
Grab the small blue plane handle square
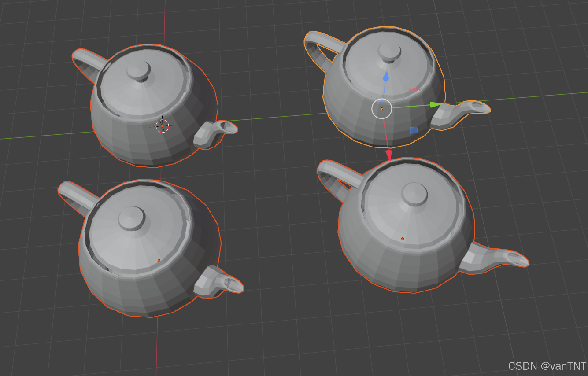pyautogui.click(x=414, y=130)
